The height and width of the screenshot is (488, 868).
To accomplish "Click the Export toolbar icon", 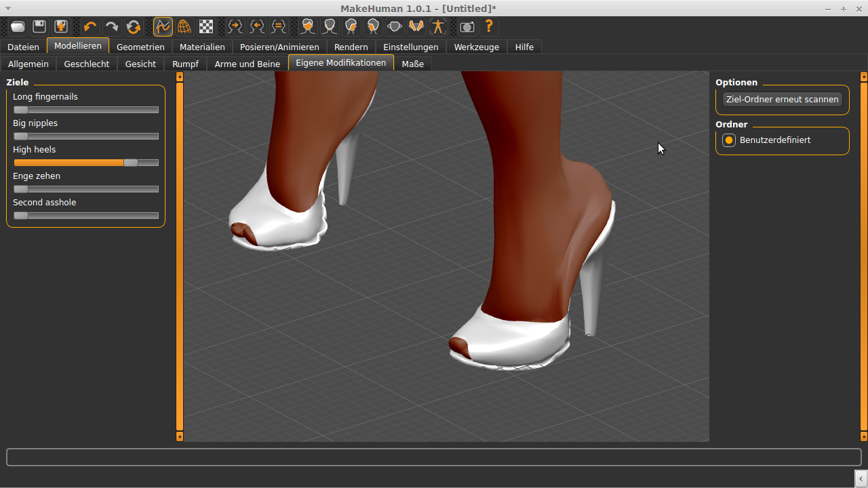I will (x=61, y=26).
